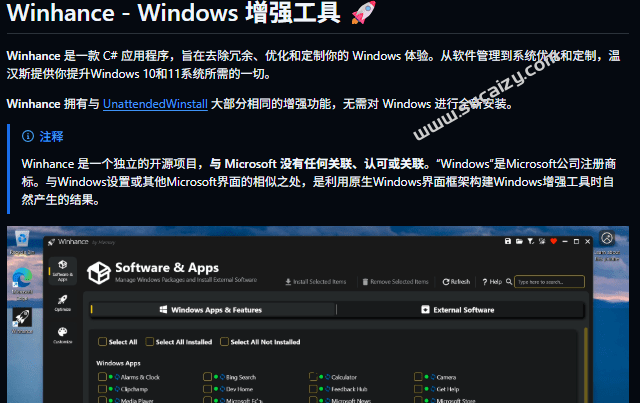
Task: Click the Learn about this picture desktop icon
Action: [x=607, y=246]
